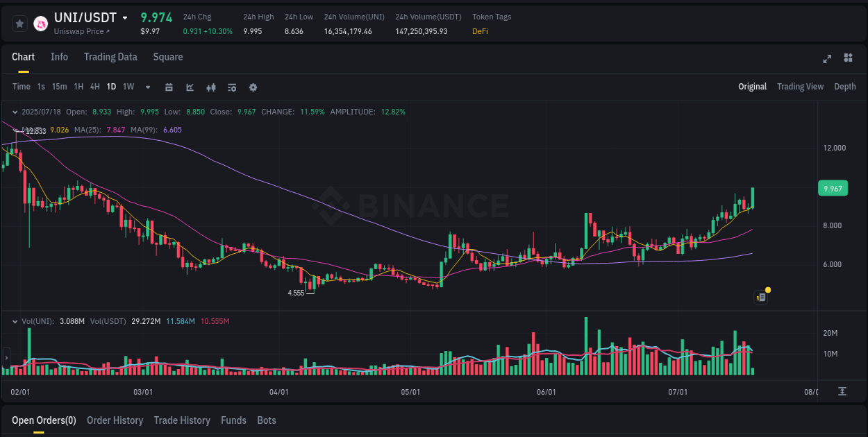868x437 pixels.
Task: Open the Order History tab
Action: (115, 420)
